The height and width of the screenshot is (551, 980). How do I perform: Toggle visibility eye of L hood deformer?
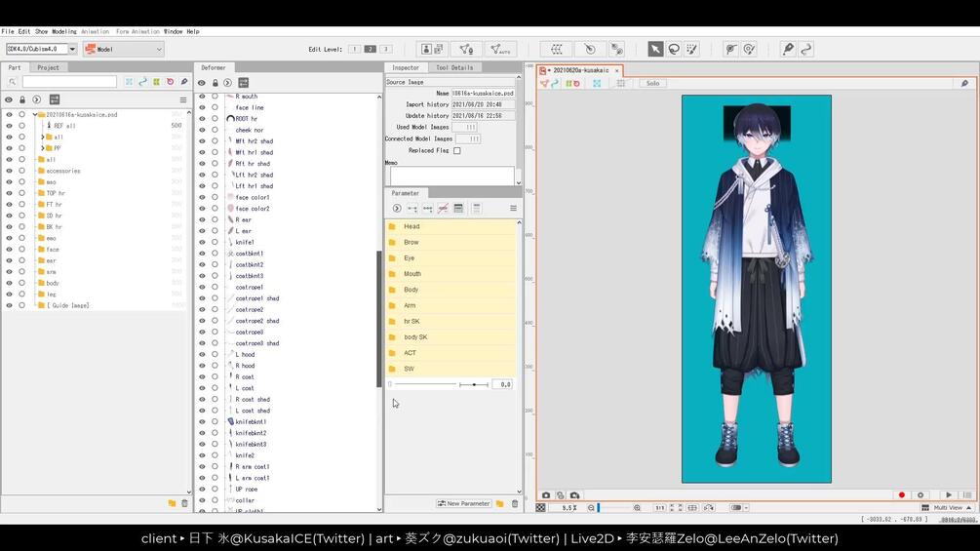(202, 354)
